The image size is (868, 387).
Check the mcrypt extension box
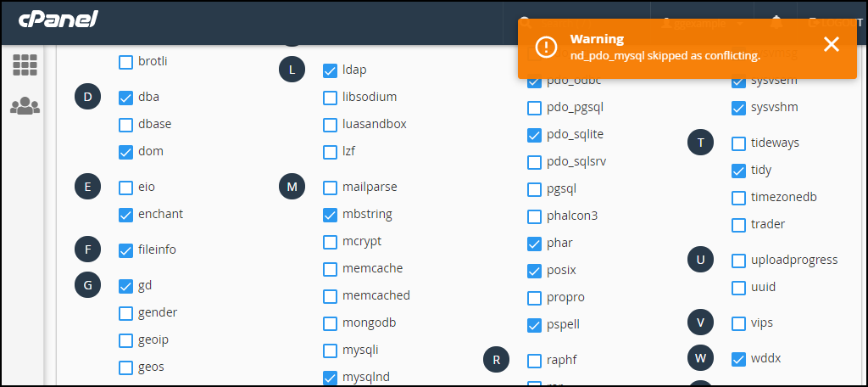point(330,242)
